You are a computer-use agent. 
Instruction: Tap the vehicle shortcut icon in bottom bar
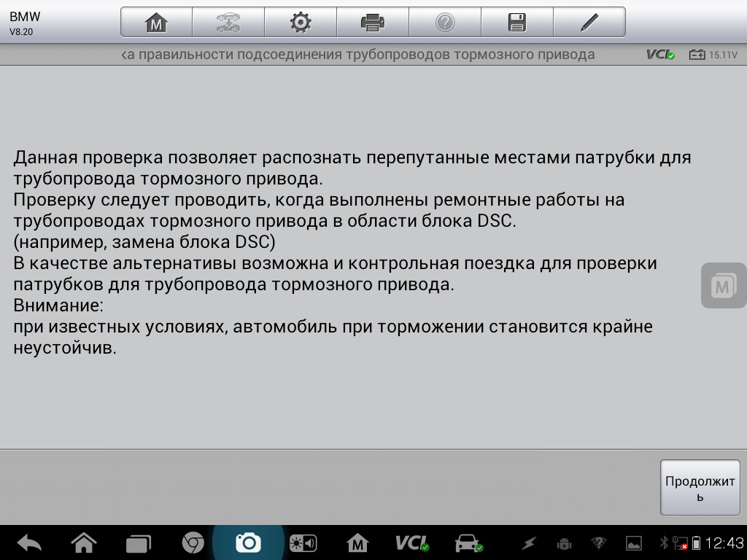click(468, 543)
